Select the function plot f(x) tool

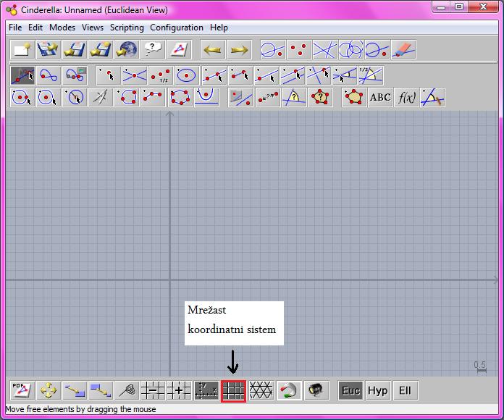406,97
